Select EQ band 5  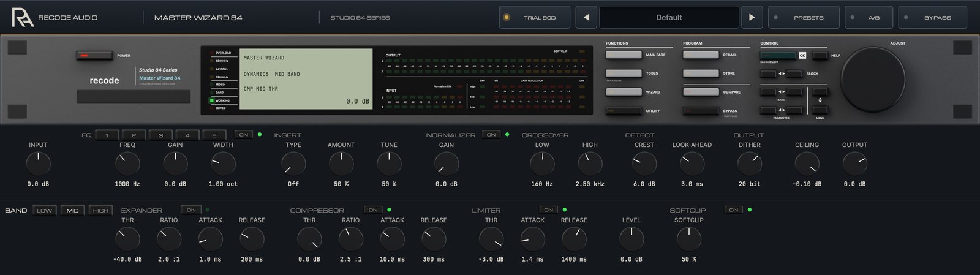[x=214, y=135]
